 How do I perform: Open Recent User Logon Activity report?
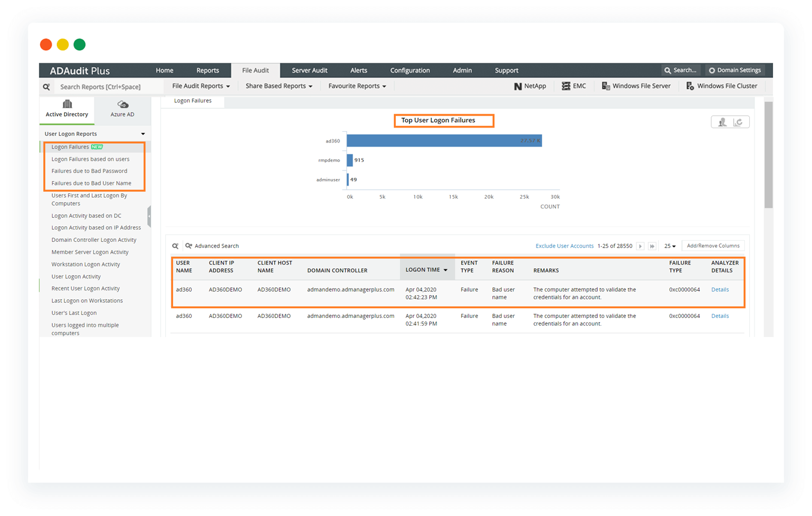point(86,289)
